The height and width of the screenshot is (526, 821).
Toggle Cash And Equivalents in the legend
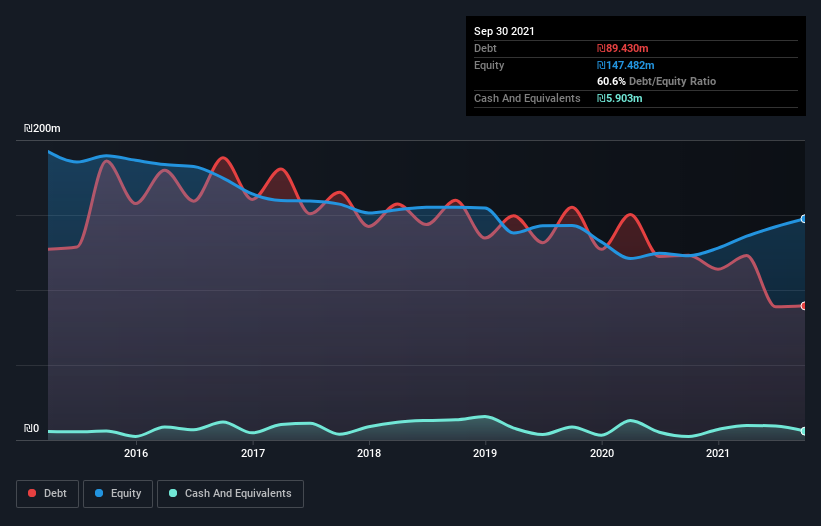click(230, 494)
